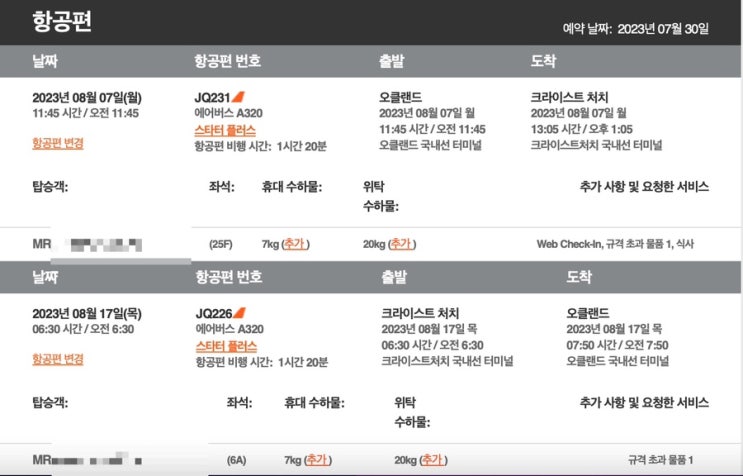Click date 2023년 08월 17일(목)

coord(87,314)
